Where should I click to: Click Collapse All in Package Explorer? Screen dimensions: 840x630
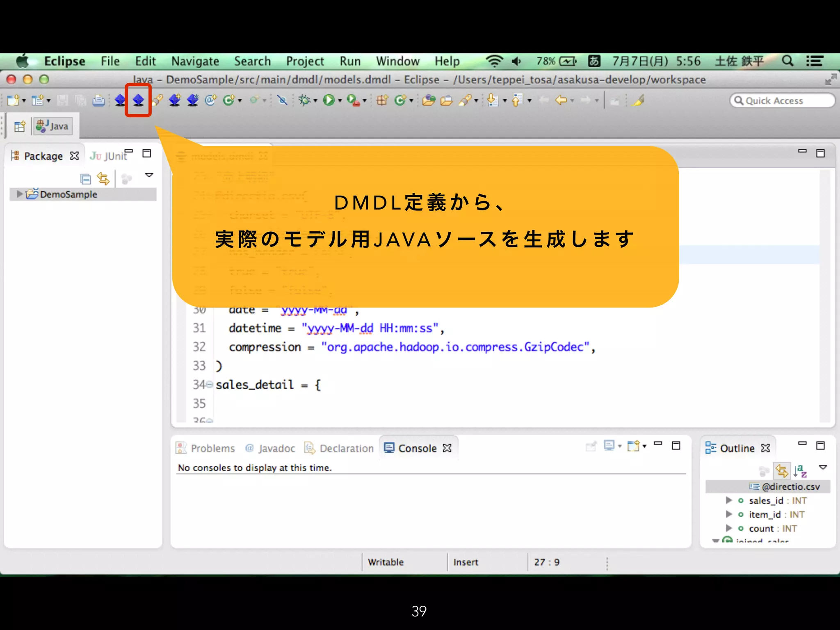[x=85, y=179]
